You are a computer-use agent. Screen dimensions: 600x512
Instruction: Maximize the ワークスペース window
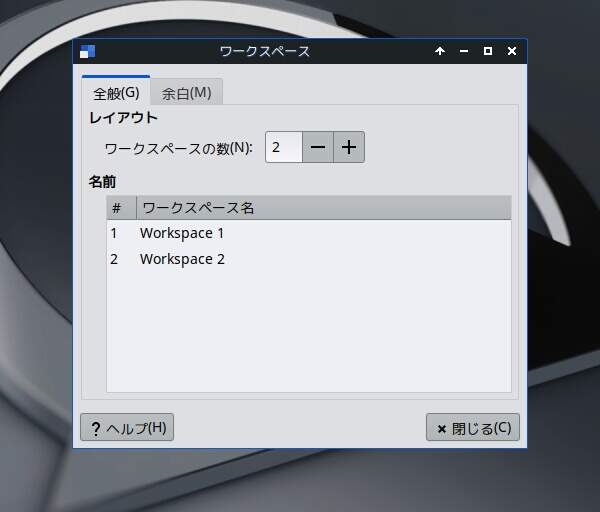pos(488,51)
